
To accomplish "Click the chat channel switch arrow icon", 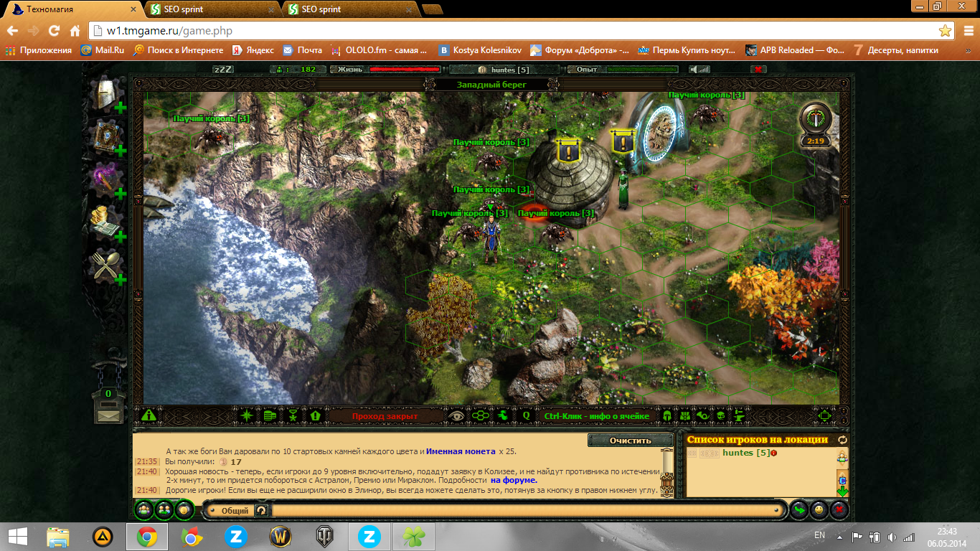I will tap(262, 511).
